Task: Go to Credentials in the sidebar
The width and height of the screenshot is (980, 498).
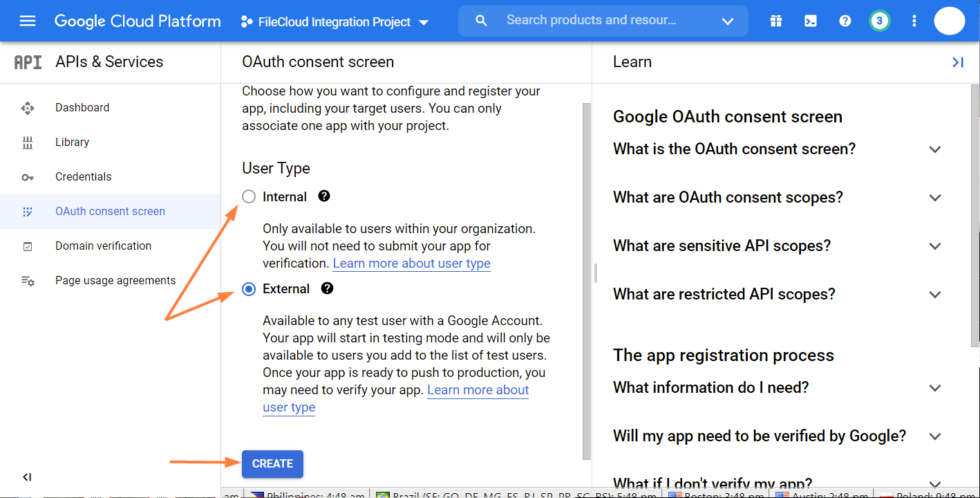Action: coord(83,177)
